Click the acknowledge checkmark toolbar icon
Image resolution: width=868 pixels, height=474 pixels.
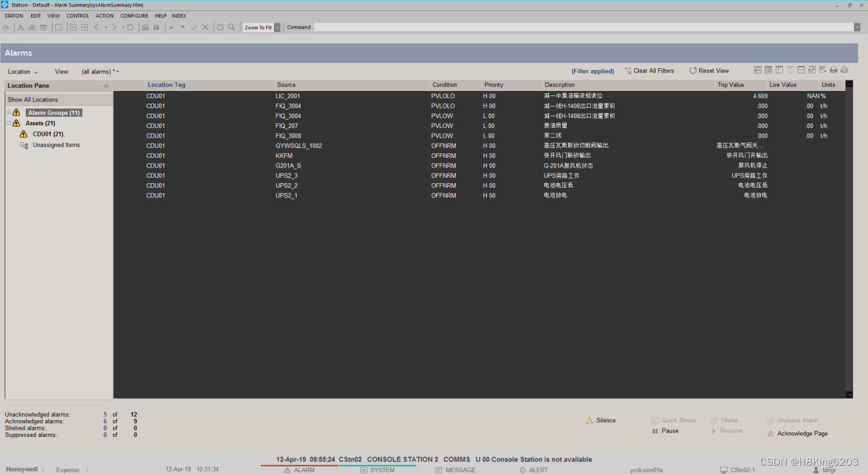[193, 27]
